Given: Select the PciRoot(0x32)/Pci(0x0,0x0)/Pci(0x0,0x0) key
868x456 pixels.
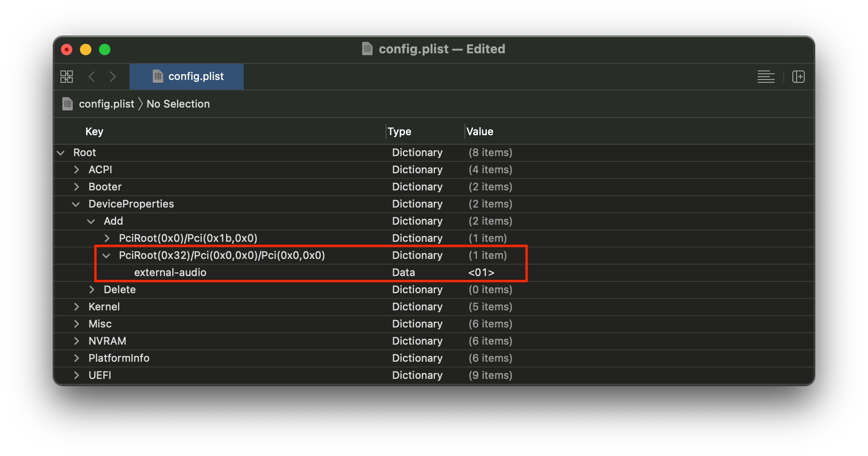Looking at the screenshot, I should click(222, 255).
